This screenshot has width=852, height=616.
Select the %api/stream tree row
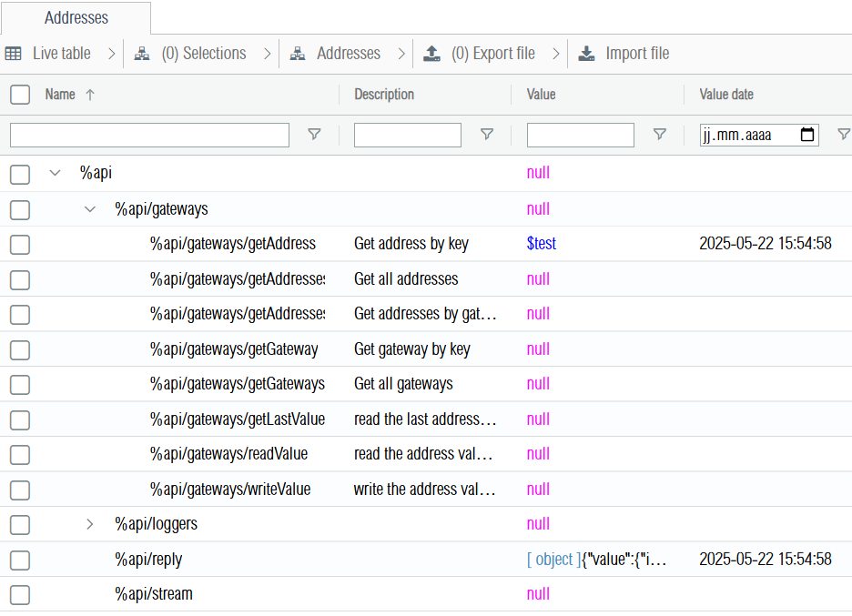154,594
